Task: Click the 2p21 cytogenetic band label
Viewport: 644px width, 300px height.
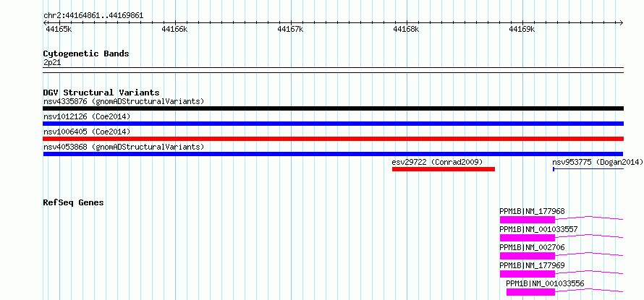Action: (x=52, y=62)
